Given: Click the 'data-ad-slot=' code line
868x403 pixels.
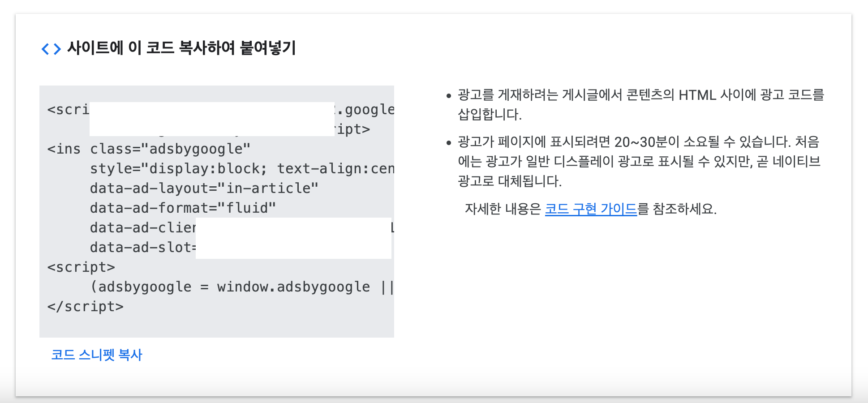Looking at the screenshot, I should pyautogui.click(x=143, y=247).
